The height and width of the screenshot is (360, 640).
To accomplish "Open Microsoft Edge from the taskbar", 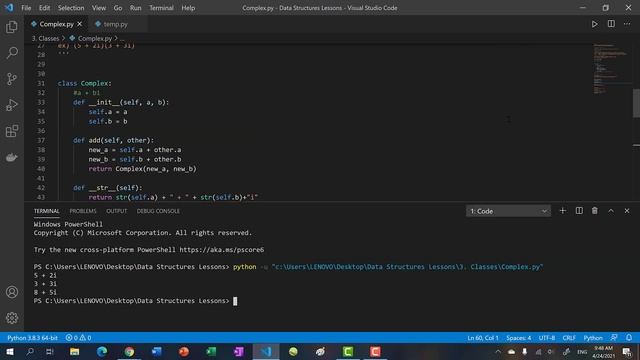I will 102,351.
